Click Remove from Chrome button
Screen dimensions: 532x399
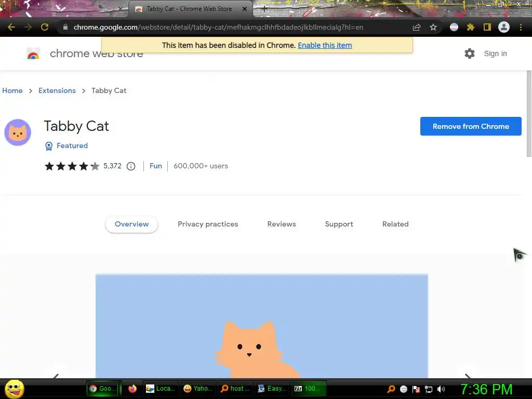471,126
